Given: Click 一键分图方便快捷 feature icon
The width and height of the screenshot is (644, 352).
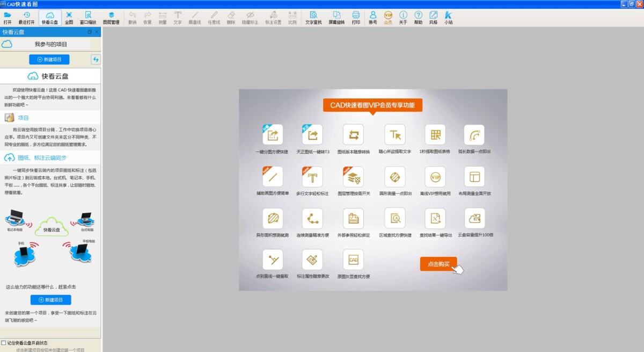Looking at the screenshot, I should click(x=273, y=135).
